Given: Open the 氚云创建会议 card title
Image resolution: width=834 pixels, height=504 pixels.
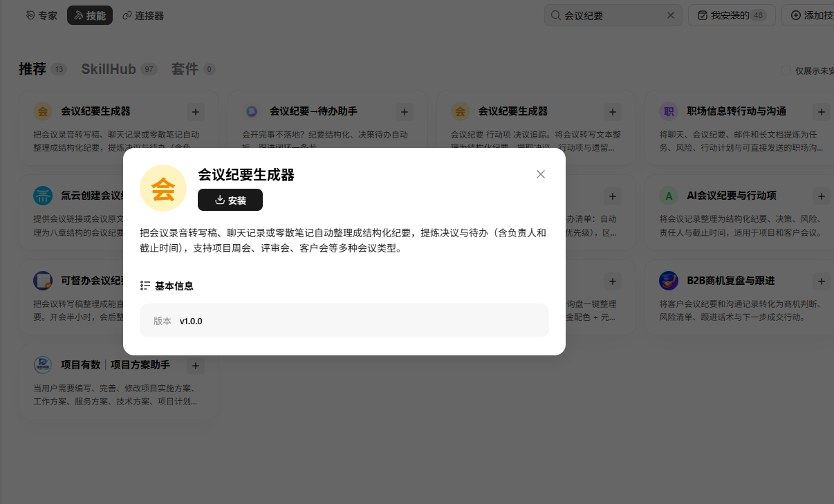Looking at the screenshot, I should [x=92, y=196].
